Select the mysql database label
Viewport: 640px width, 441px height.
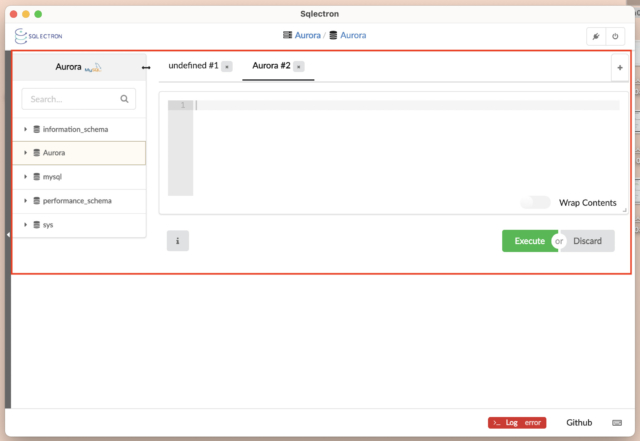[52, 177]
